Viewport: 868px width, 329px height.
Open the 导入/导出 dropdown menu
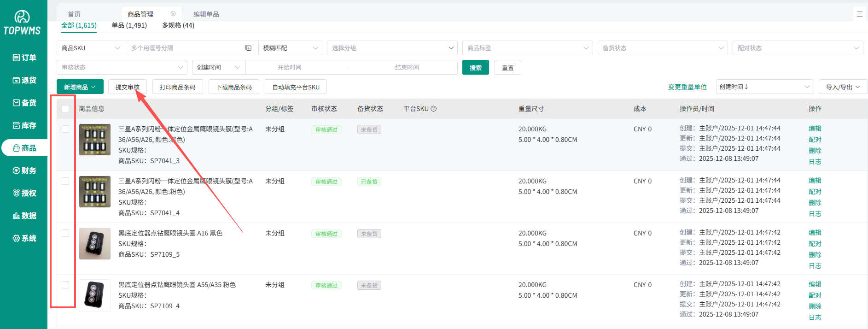coord(843,87)
